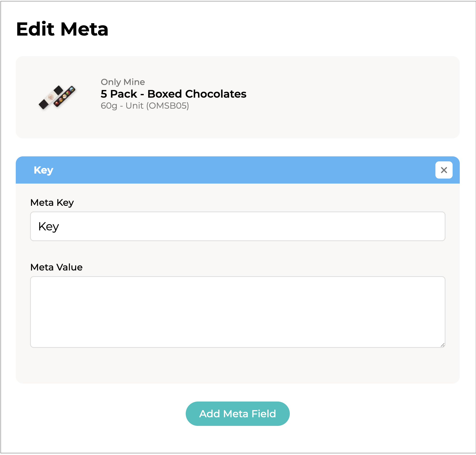Select the Only Mine brand label
This screenshot has height=455, width=476.
(x=123, y=82)
